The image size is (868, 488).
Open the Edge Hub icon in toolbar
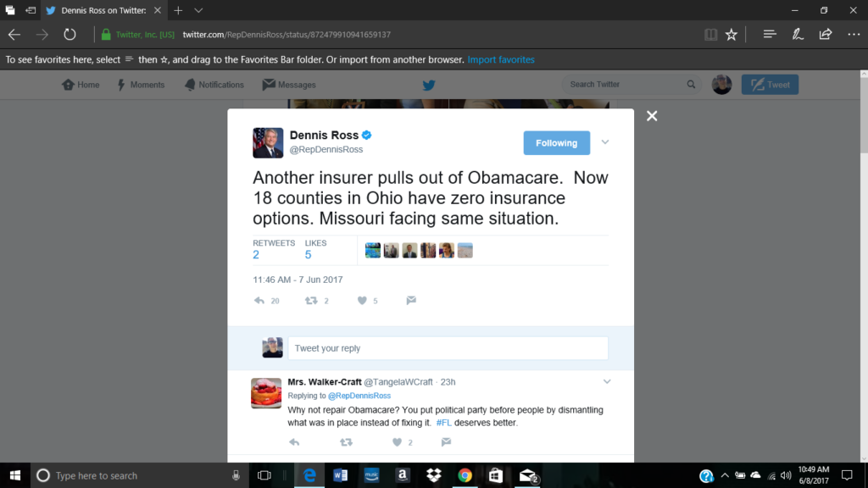770,34
